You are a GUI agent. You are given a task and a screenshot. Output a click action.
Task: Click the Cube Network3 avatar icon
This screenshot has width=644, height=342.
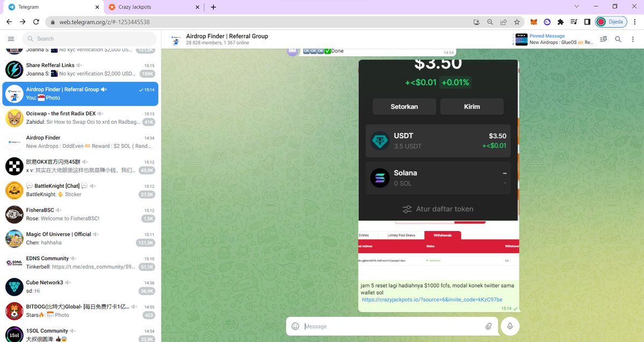14,287
